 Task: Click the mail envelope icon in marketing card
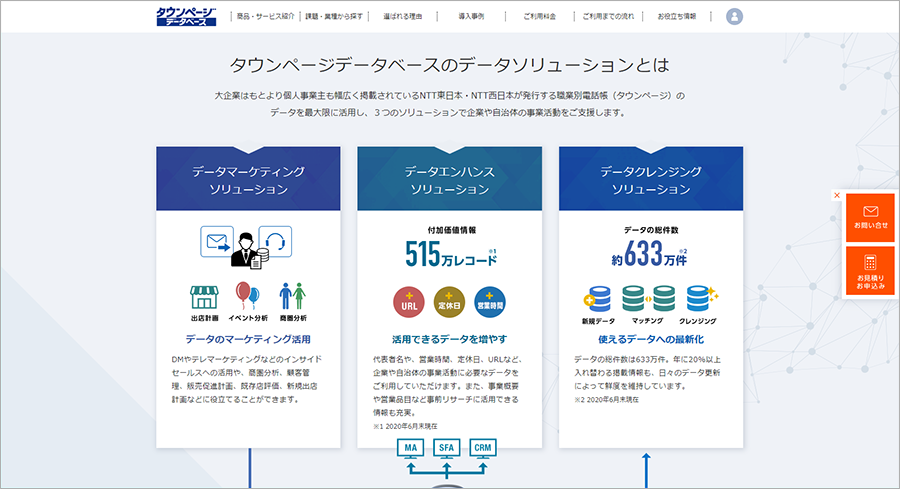pyautogui.click(x=217, y=242)
